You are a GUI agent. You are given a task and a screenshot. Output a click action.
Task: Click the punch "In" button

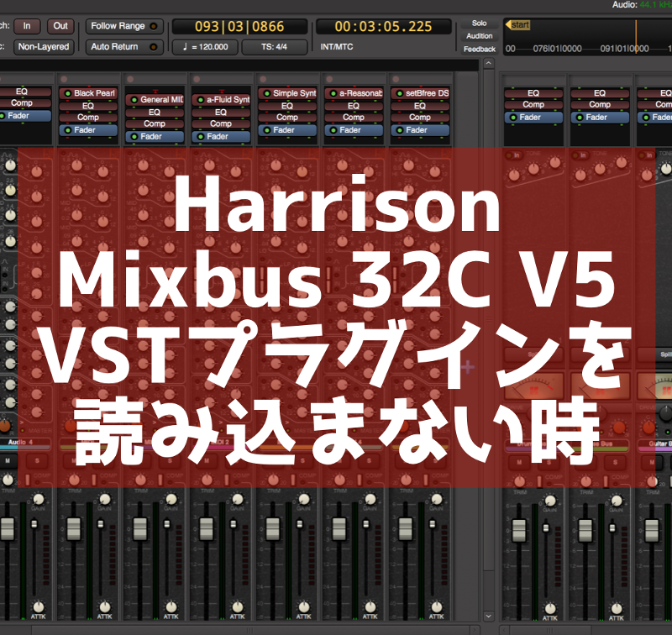(27, 26)
